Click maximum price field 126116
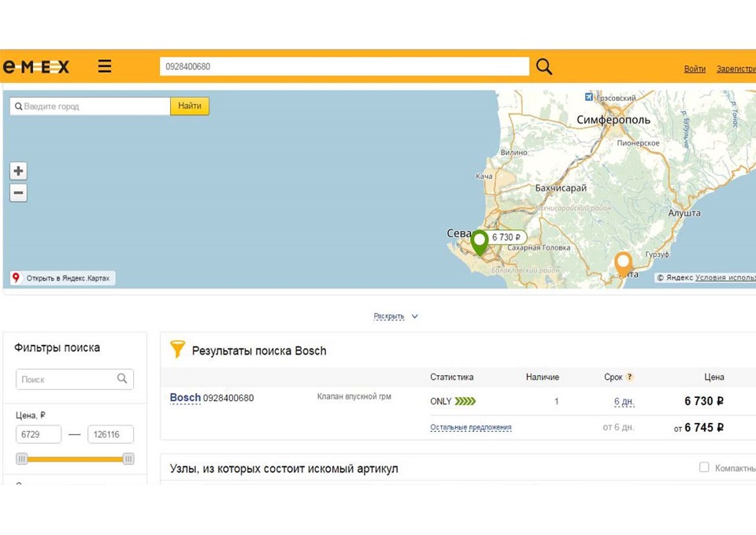 click(110, 434)
